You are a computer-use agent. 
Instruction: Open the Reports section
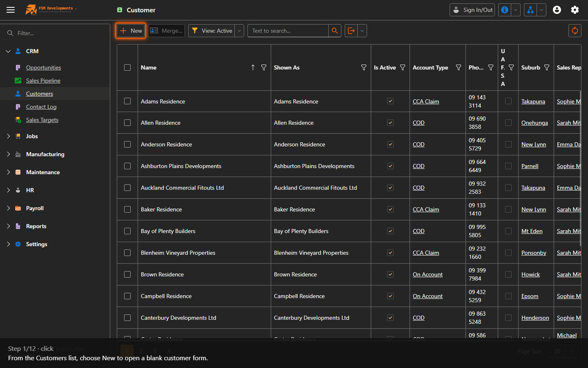[x=36, y=226]
